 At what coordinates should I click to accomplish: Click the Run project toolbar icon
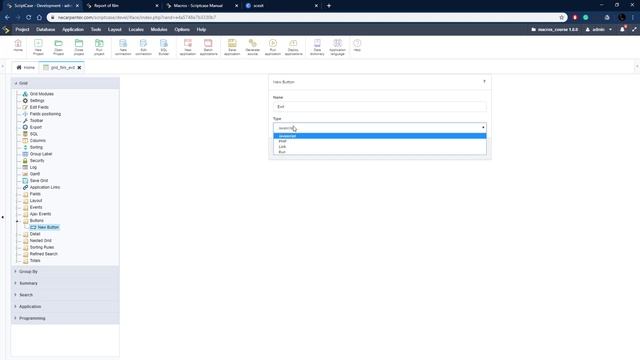pyautogui.click(x=99, y=47)
